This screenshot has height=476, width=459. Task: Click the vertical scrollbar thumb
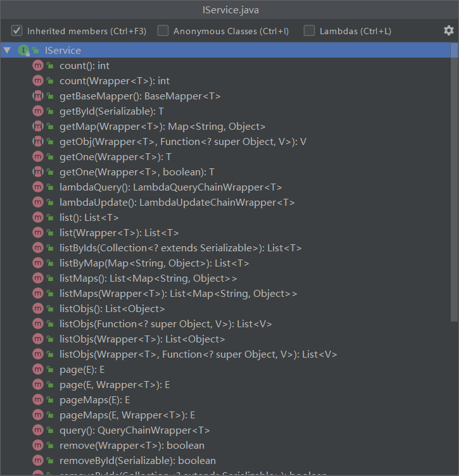coord(454,182)
